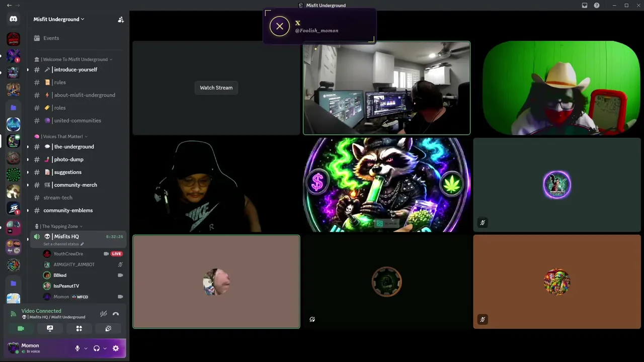Open the red server icon below Discord home
644x362 pixels.
tap(14, 39)
